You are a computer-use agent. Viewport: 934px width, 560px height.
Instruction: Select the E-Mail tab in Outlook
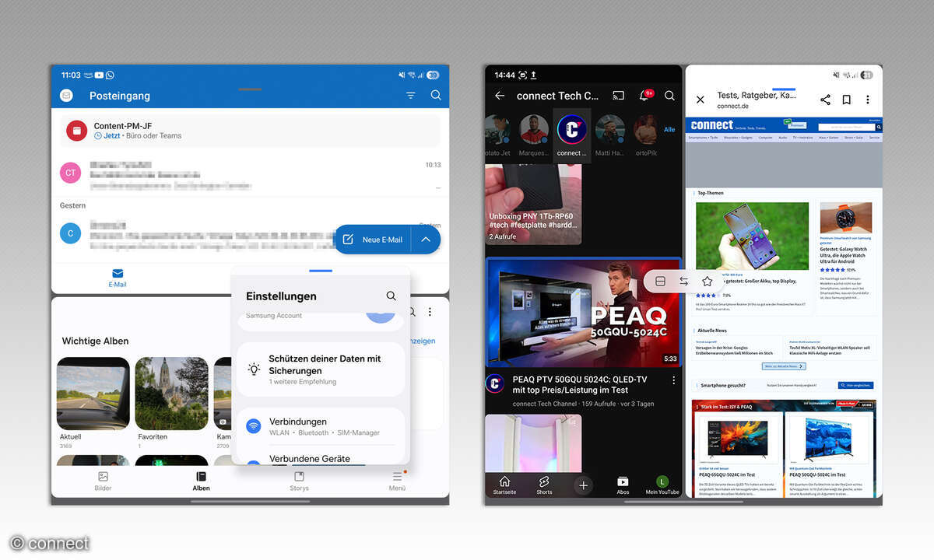(118, 278)
